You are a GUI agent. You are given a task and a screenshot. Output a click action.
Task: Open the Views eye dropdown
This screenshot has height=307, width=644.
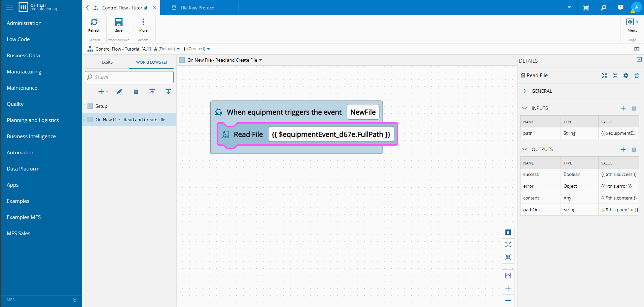coord(632,22)
